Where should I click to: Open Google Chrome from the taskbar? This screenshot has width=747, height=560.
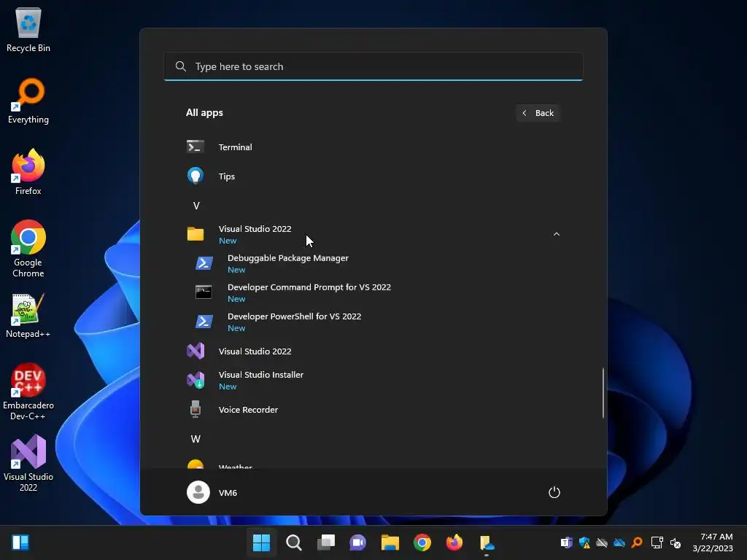422,542
